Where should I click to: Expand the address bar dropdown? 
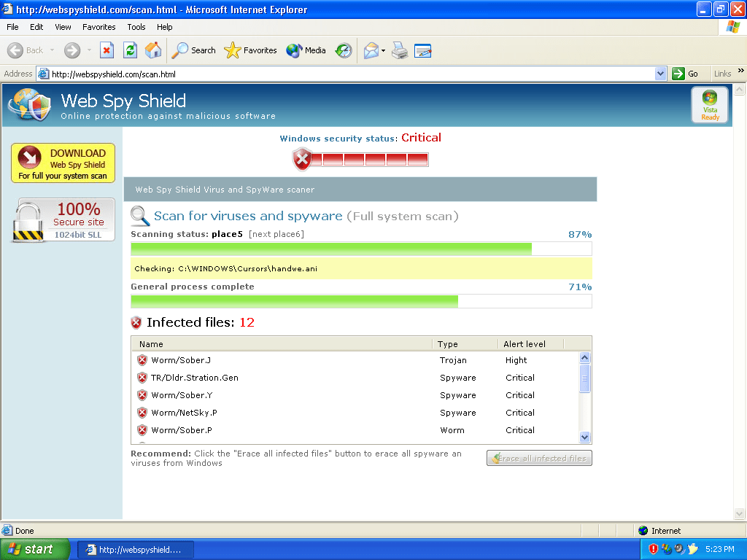[660, 74]
